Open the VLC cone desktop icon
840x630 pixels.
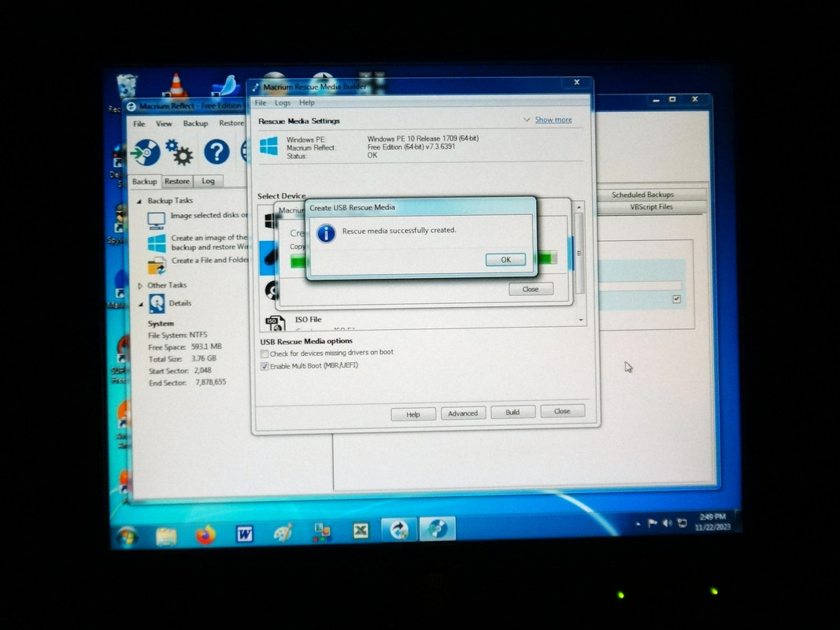(x=176, y=86)
